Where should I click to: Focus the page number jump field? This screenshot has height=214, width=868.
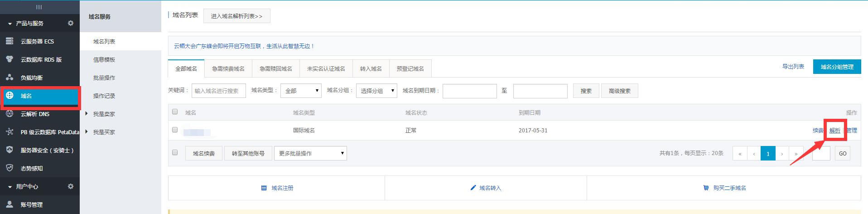[x=821, y=153]
